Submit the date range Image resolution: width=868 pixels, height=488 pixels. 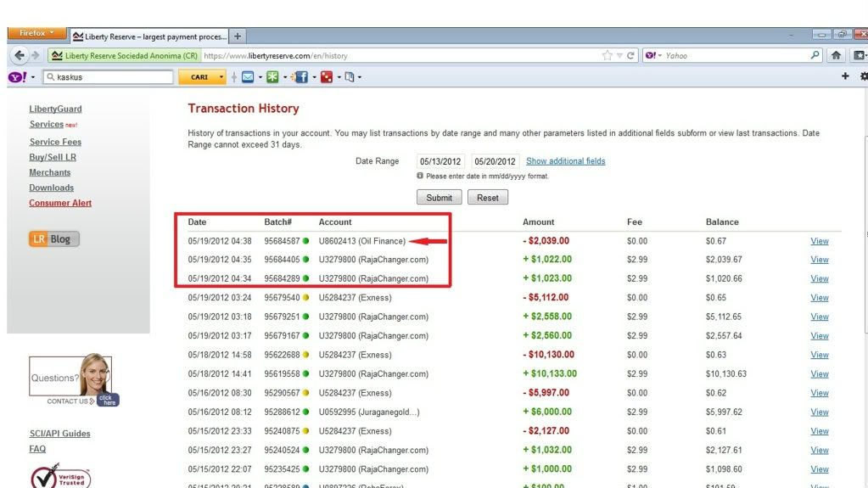439,197
